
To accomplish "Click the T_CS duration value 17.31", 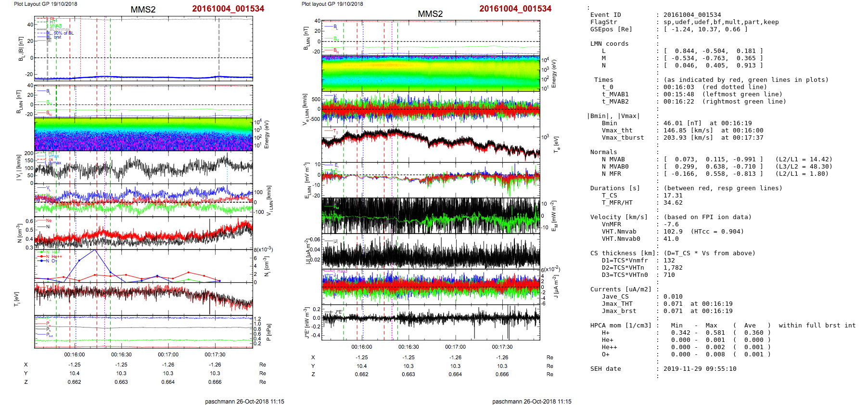I will [673, 196].
